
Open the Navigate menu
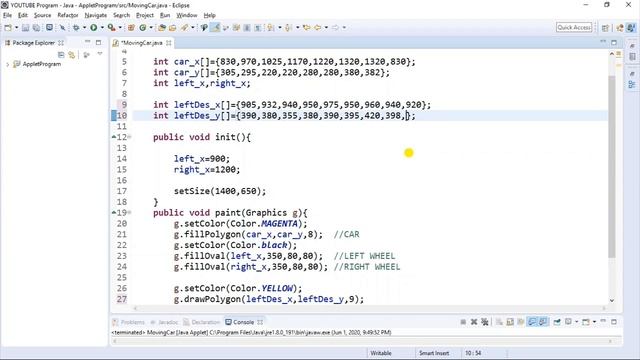coord(96,15)
